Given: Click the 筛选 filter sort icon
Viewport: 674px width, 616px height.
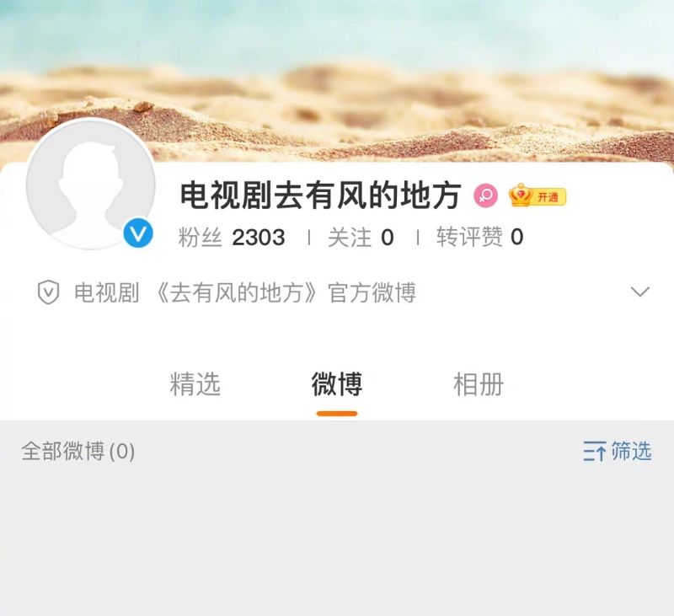Looking at the screenshot, I should tap(595, 452).
